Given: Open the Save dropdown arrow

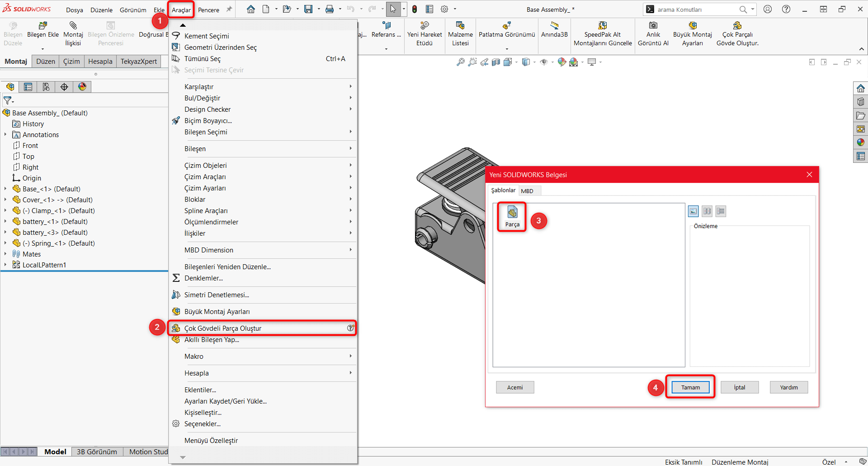Looking at the screenshot, I should pos(319,9).
